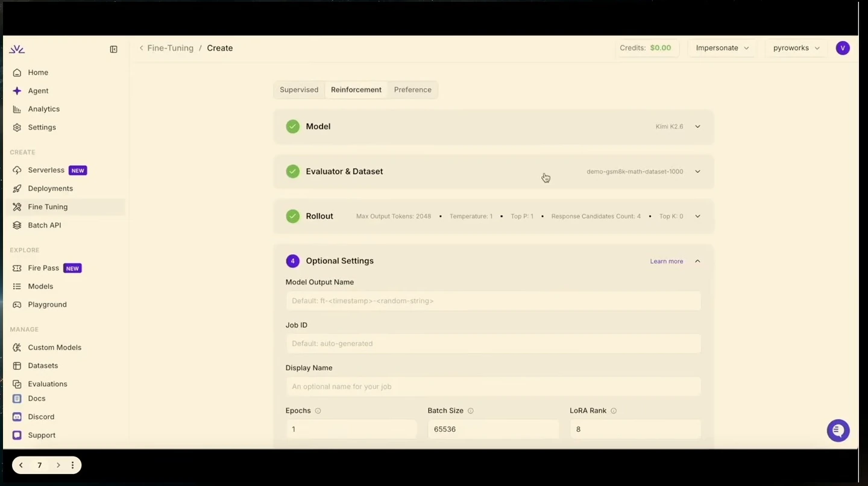
Task: Click the Job ID input field
Action: (493, 344)
